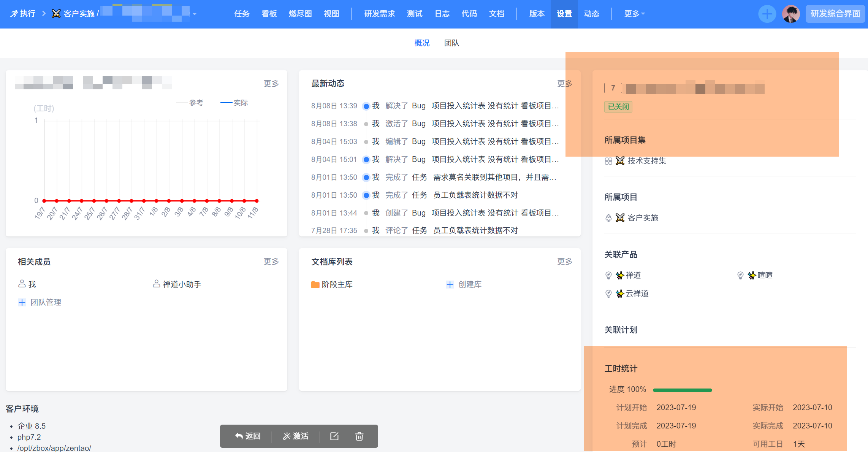
Task: Expand the 更多 menu in top navigation
Action: (x=634, y=14)
